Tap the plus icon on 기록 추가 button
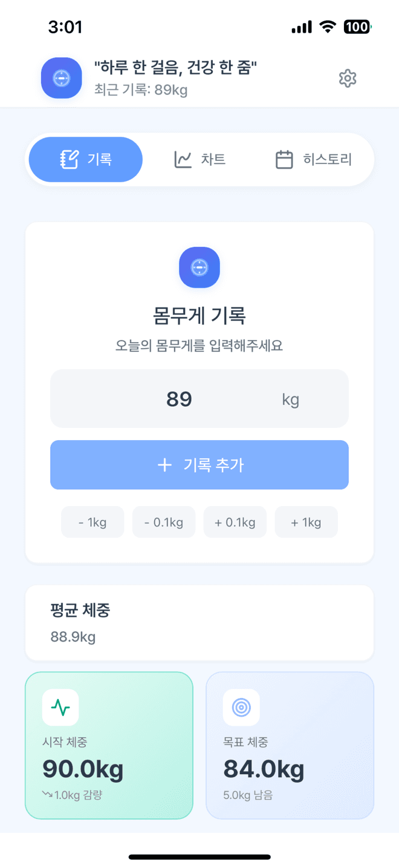 pyautogui.click(x=164, y=465)
